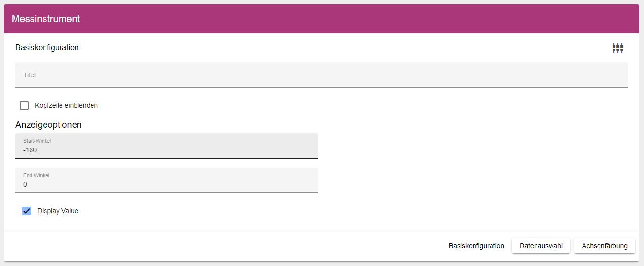The image size is (644, 266).
Task: Focus the Titel input field
Action: [322, 75]
